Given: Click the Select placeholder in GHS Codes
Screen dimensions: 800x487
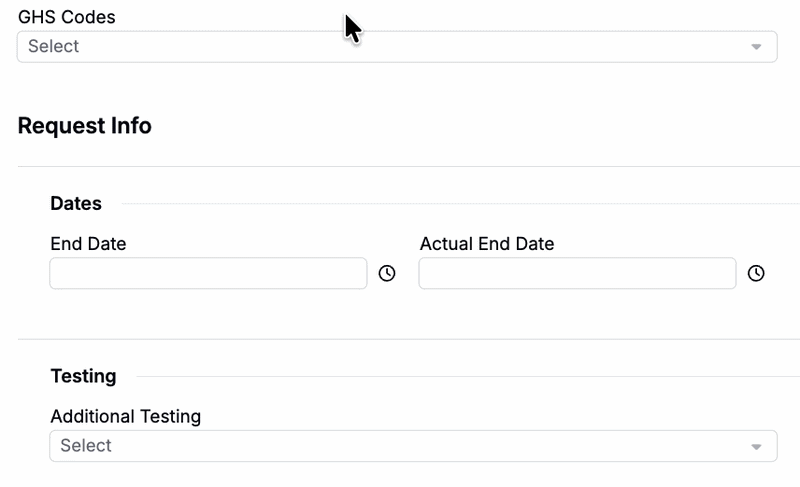Looking at the screenshot, I should (54, 47).
